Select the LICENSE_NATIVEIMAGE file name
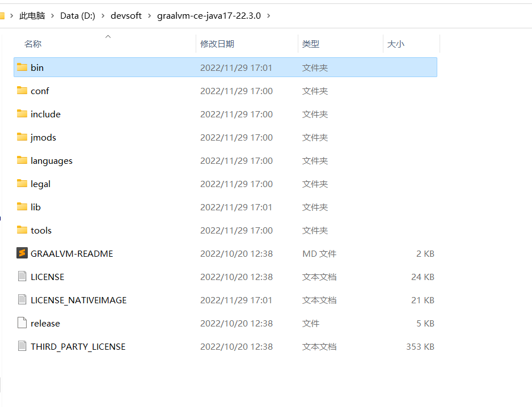The image size is (532, 407). (79, 300)
